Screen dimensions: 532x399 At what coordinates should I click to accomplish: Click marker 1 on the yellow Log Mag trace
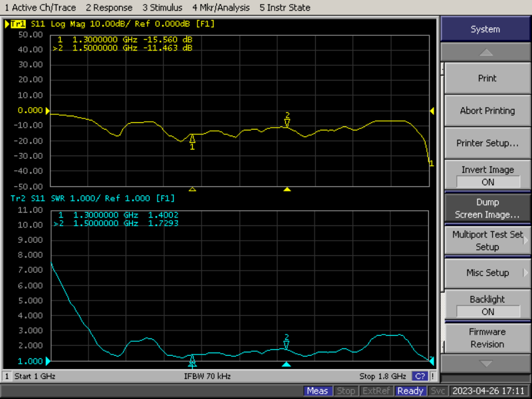pyautogui.click(x=192, y=142)
